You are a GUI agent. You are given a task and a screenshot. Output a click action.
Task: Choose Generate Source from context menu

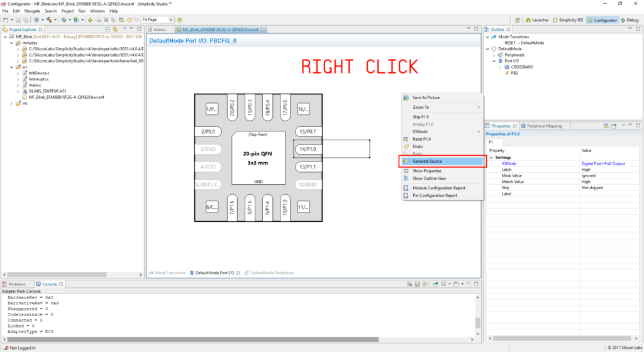pyautogui.click(x=427, y=162)
